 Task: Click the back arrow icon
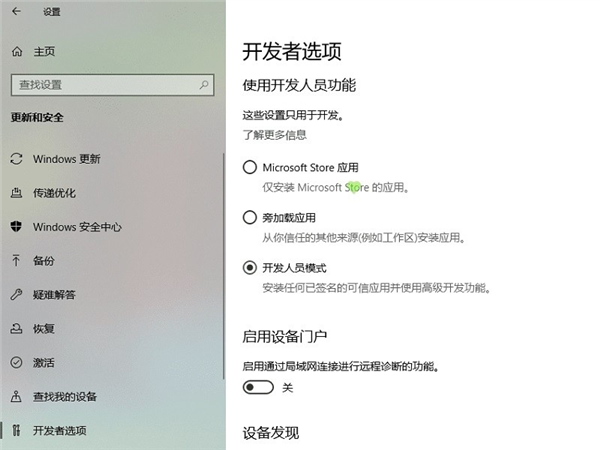tap(16, 12)
